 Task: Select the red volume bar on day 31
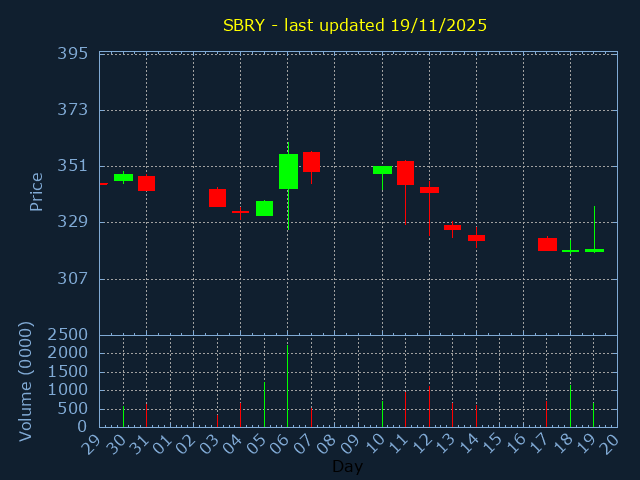tap(146, 415)
